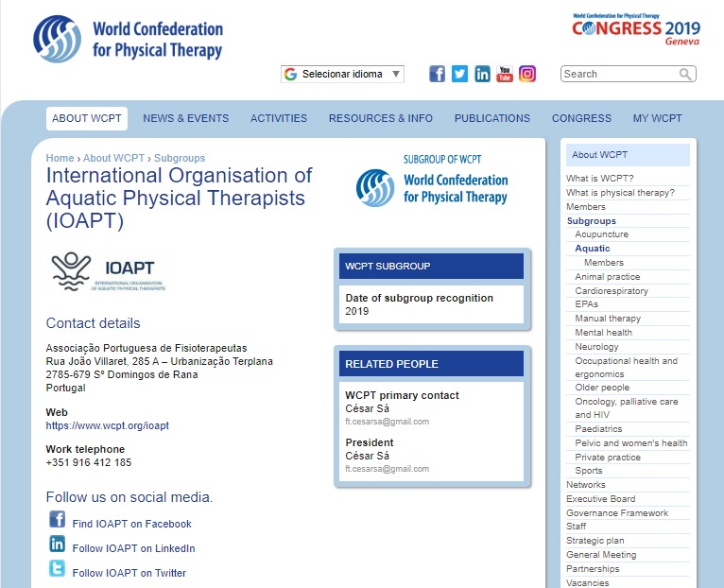Select Mental health in sidebar

click(603, 333)
